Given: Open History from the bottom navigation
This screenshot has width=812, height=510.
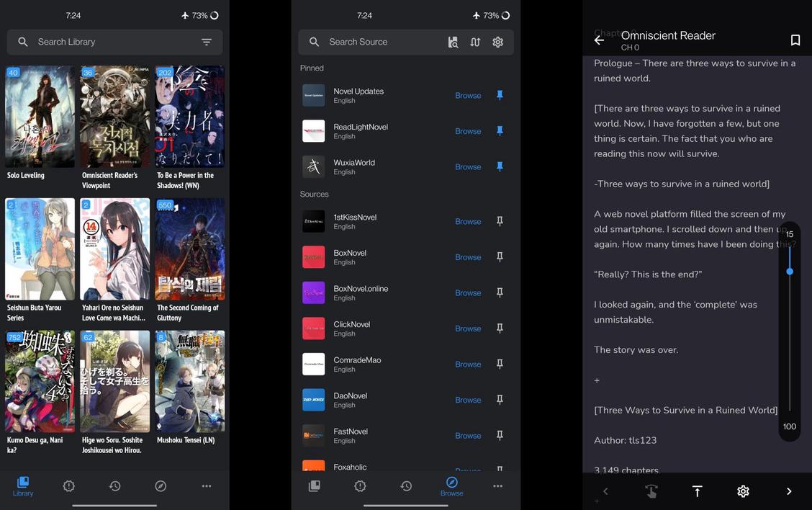Looking at the screenshot, I should pyautogui.click(x=406, y=486).
